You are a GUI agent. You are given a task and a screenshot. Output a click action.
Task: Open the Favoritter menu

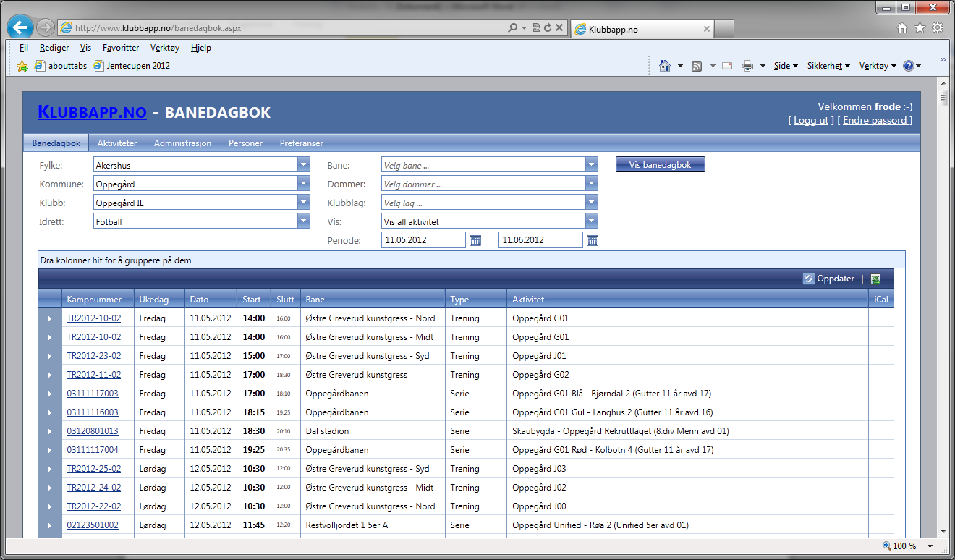click(121, 48)
